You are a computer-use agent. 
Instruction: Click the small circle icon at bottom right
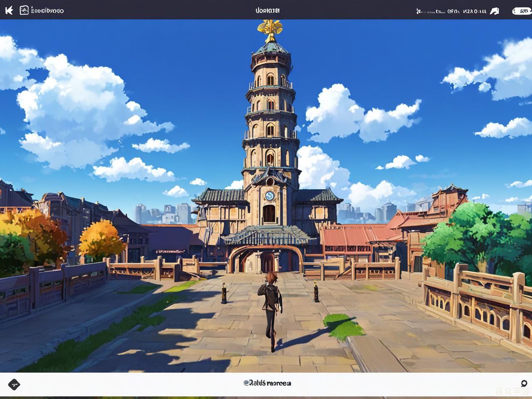(x=524, y=383)
